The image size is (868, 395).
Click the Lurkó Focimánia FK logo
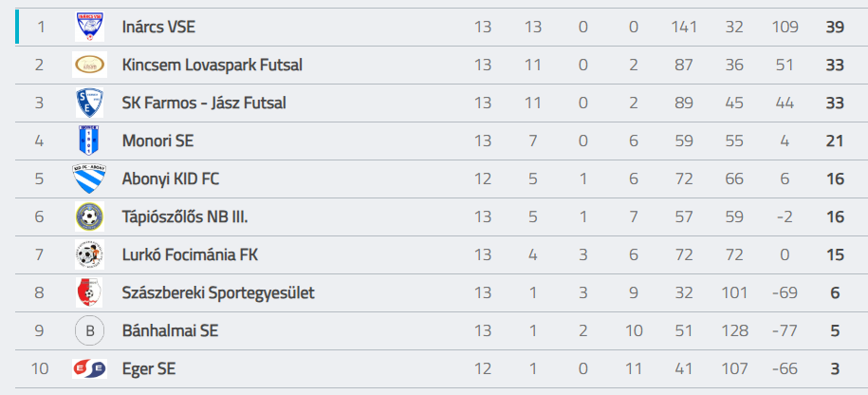tap(89, 254)
